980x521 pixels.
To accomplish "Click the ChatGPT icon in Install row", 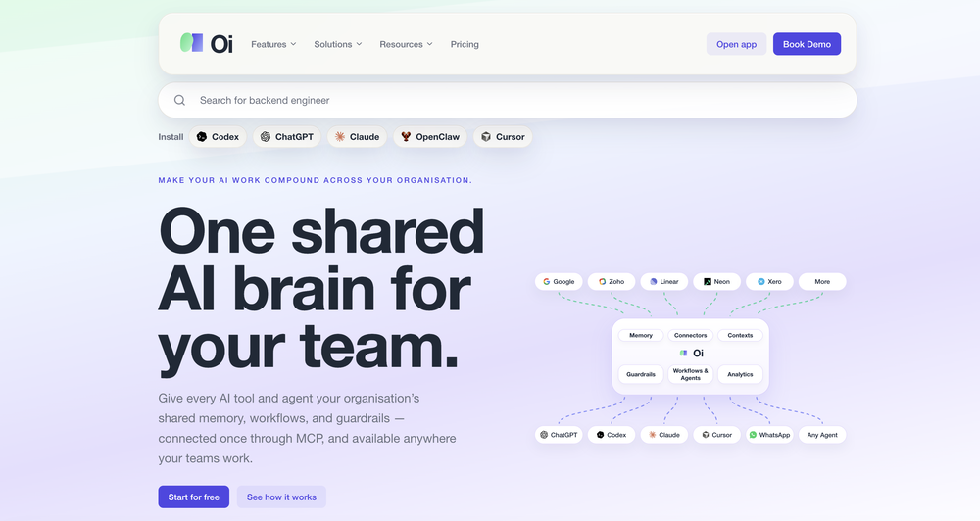I will 266,137.
